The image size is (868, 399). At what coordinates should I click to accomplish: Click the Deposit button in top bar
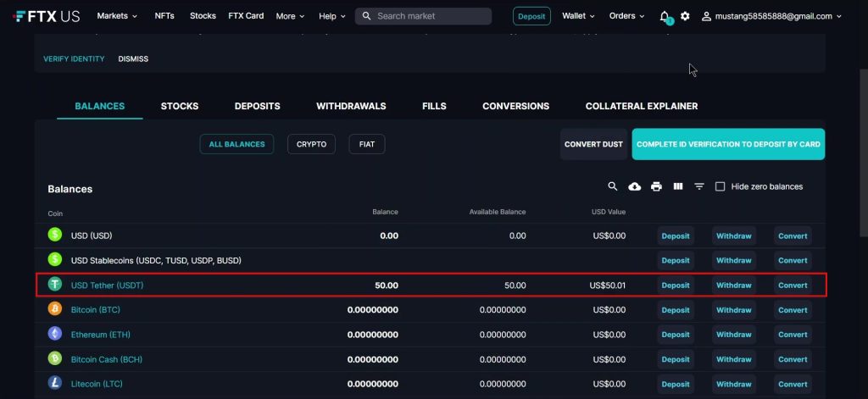point(532,17)
